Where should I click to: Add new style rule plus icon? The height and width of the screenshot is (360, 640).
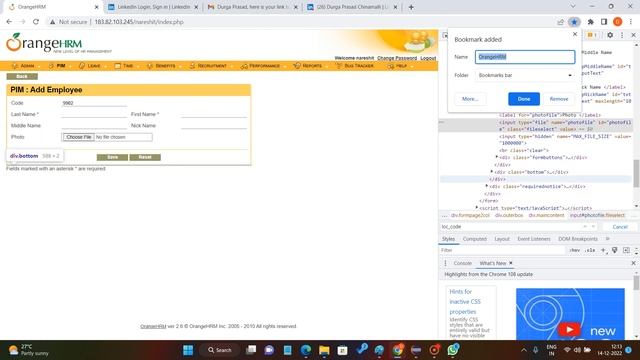point(603,250)
